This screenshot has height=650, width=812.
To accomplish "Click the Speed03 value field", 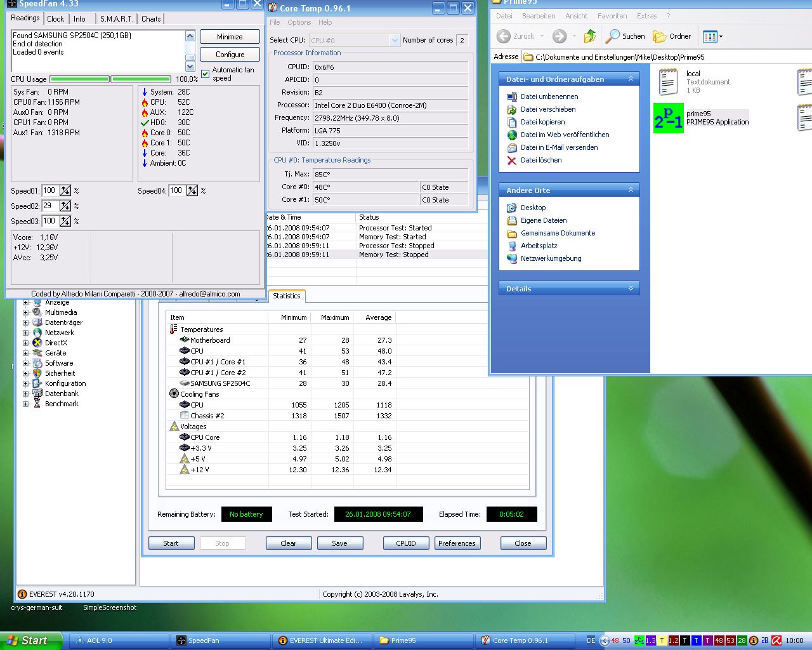I will pyautogui.click(x=51, y=221).
